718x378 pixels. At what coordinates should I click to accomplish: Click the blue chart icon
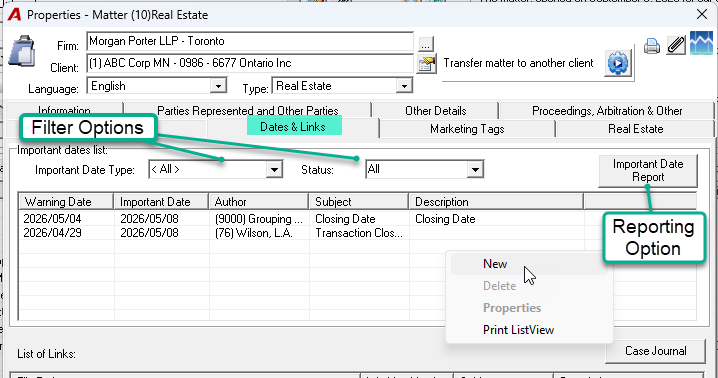click(702, 44)
